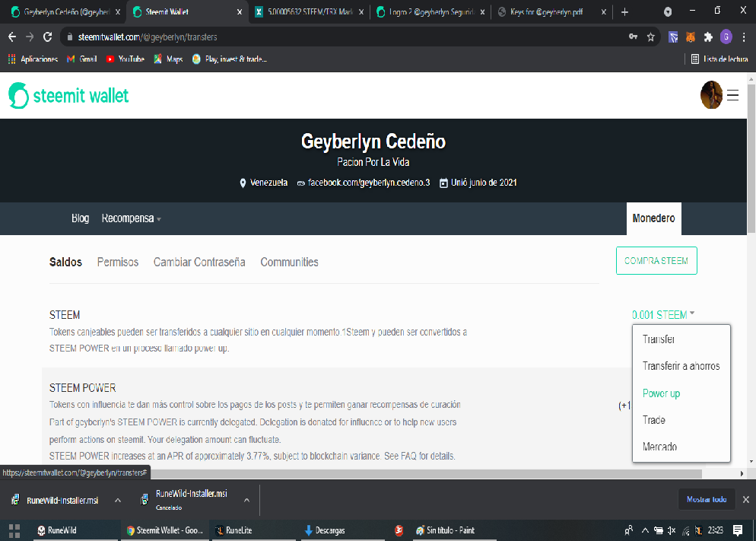
Task: Open Cambiar Contraseña tab
Action: click(199, 263)
